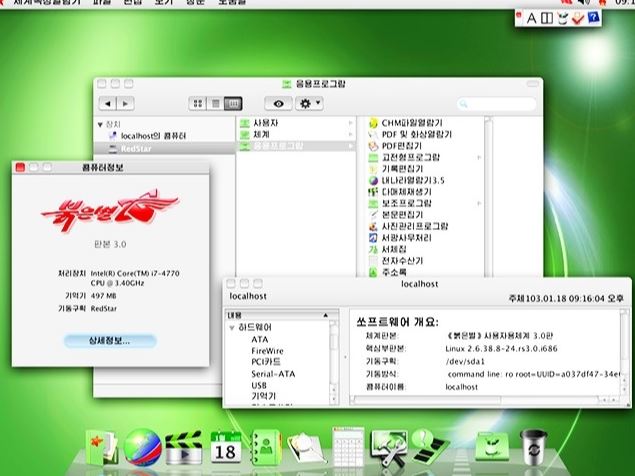Open the trash can in the dock
This screenshot has height=476, width=635.
(534, 444)
